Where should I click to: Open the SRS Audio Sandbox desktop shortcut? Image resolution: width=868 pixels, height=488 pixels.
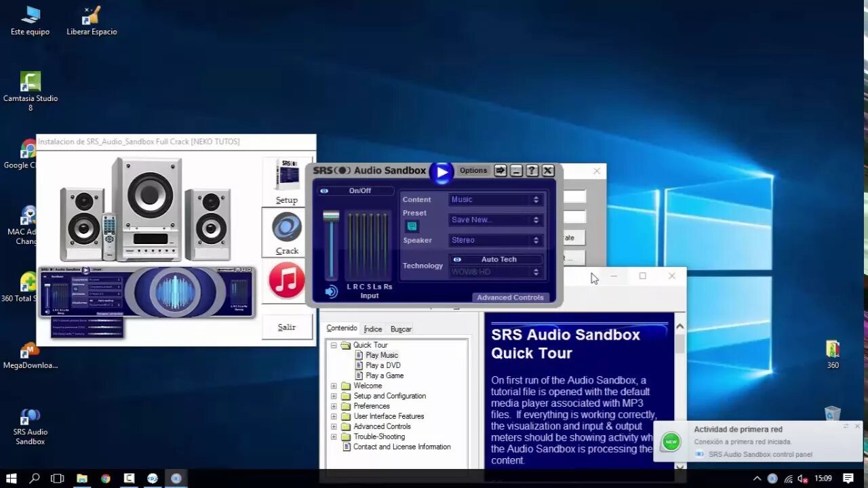pos(30,427)
